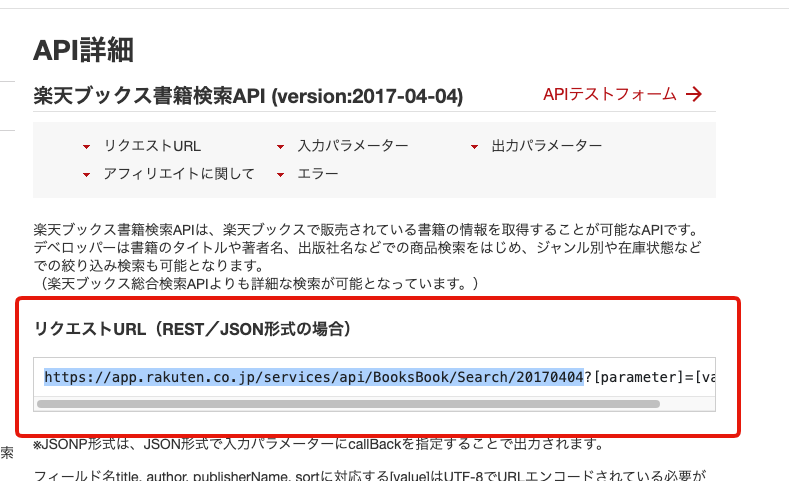The height and width of the screenshot is (481, 789).
Task: Click the JSONP形式 note line
Action: coord(319,444)
